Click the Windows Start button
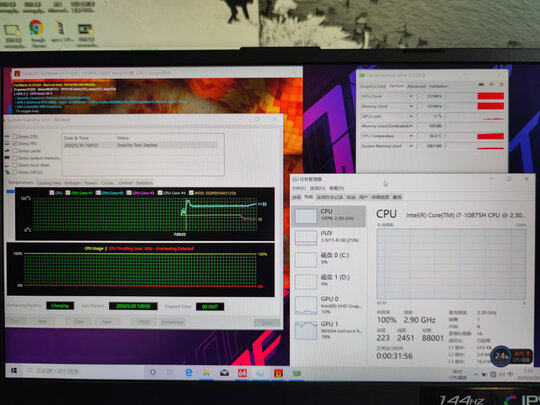Screen dimensions: 540x405 tap(14, 371)
